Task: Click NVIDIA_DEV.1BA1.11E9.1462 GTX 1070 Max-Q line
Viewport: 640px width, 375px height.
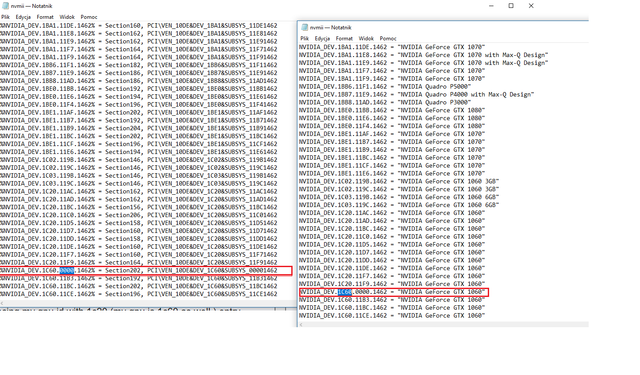Action: (x=423, y=63)
